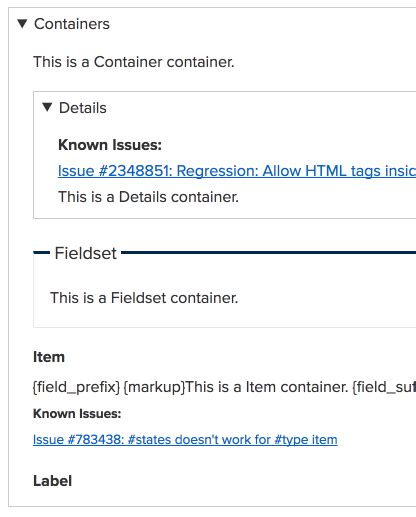416x517 pixels.
Task: Click the Fieldset legend title
Action: pyautogui.click(x=86, y=253)
